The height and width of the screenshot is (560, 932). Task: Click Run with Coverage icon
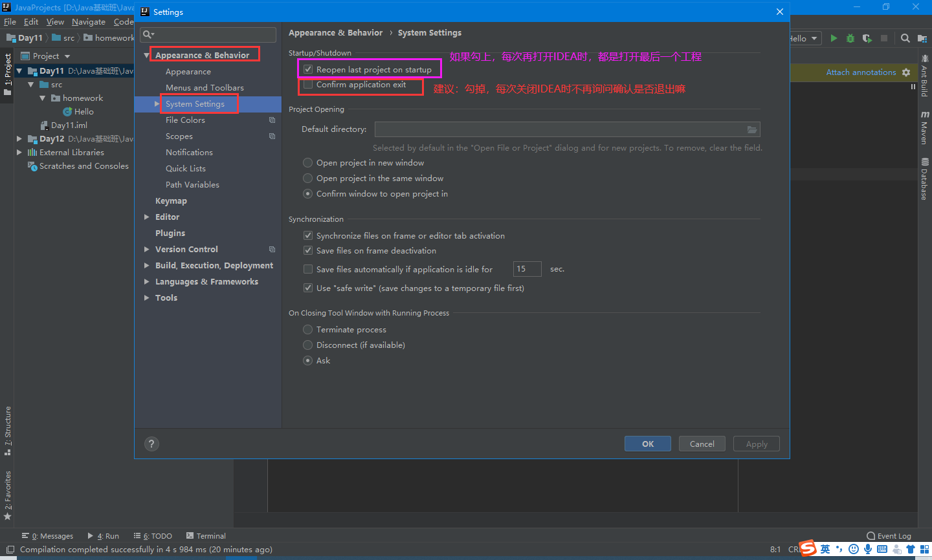click(867, 38)
